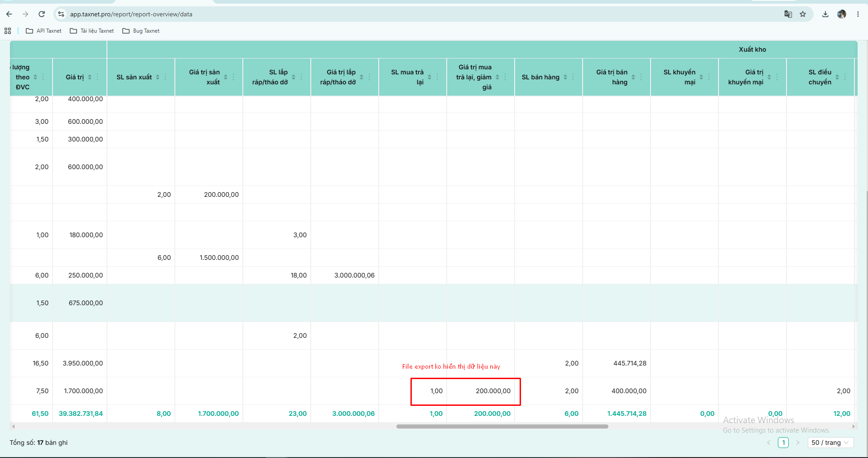868x458 pixels.
Task: Open the Bug Taxnet bookmark folder
Action: point(141,31)
